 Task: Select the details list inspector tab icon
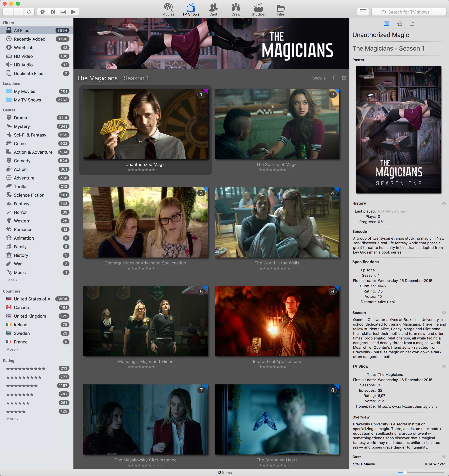click(x=387, y=23)
